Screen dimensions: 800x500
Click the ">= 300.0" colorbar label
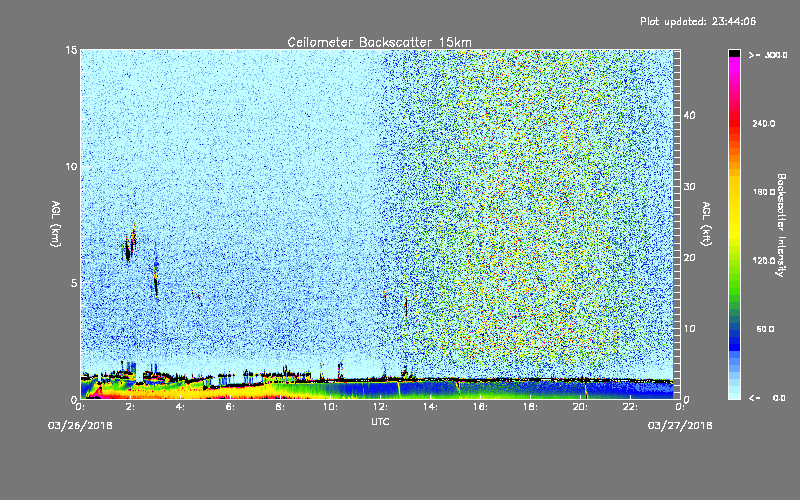pos(768,55)
